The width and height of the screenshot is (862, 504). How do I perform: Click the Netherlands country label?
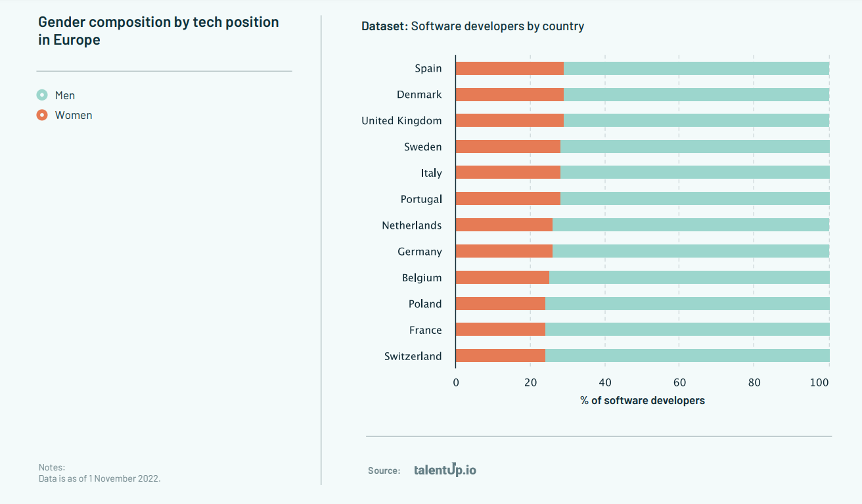point(412,225)
